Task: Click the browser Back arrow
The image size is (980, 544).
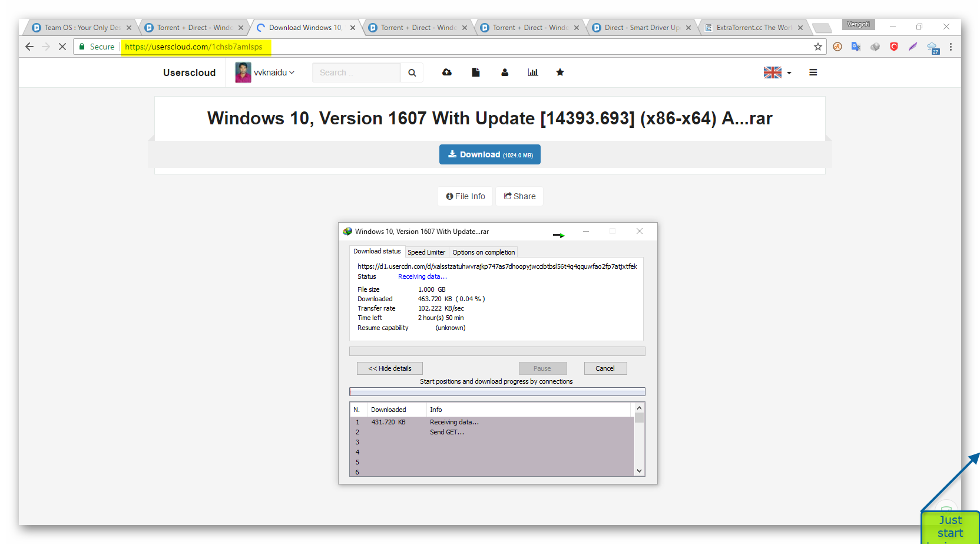Action: pos(29,47)
